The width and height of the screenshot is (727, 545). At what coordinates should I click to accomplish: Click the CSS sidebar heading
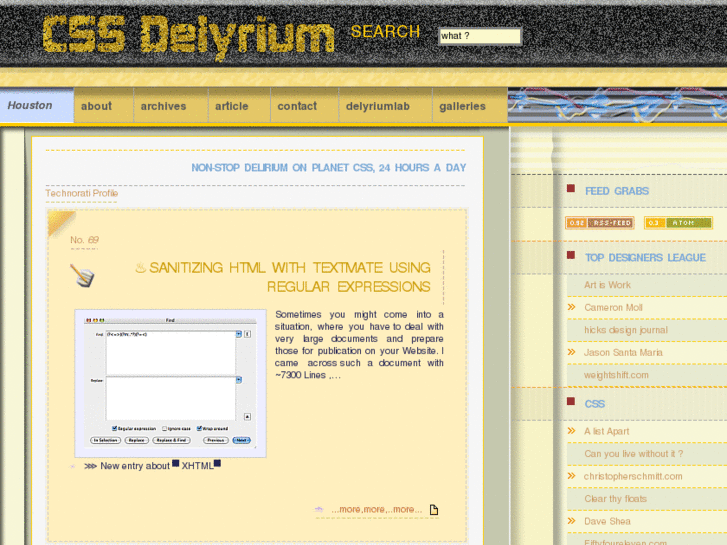pos(594,404)
